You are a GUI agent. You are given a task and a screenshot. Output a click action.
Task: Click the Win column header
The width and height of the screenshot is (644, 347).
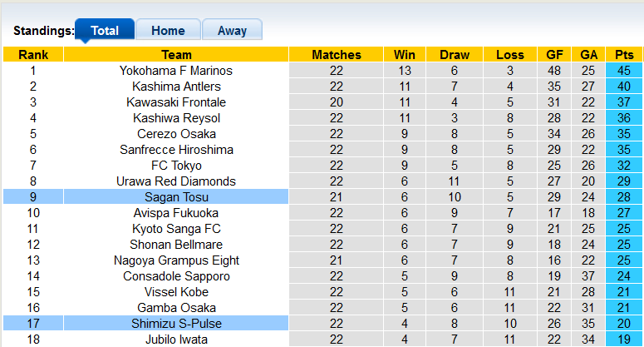[x=405, y=55]
